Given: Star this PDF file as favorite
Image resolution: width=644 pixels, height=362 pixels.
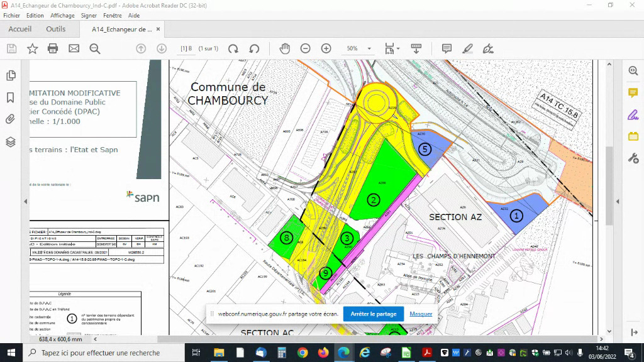Looking at the screenshot, I should [32, 48].
